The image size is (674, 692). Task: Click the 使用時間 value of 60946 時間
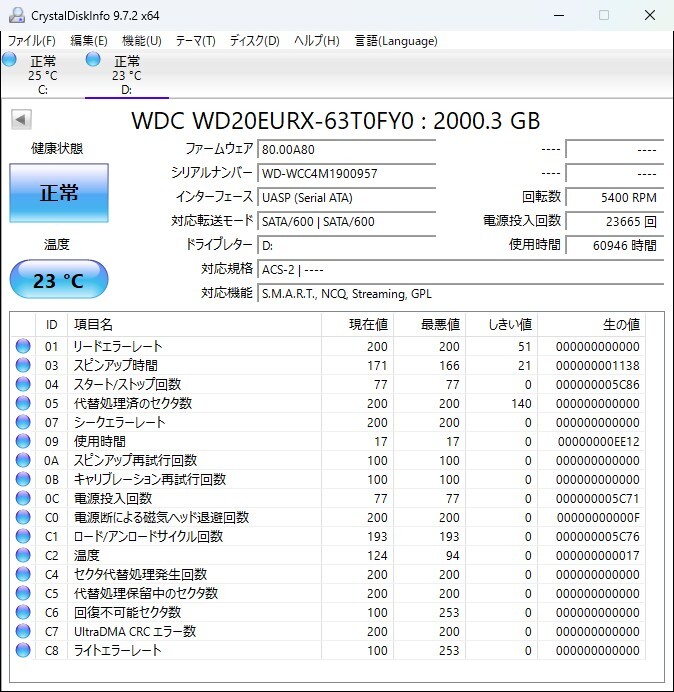pos(614,245)
